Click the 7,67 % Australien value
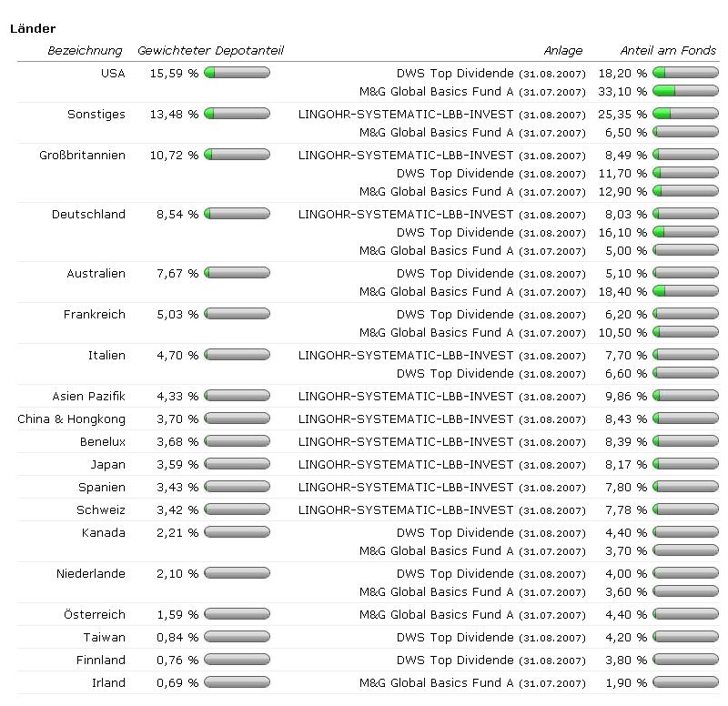The width and height of the screenshot is (728, 706). 177,274
